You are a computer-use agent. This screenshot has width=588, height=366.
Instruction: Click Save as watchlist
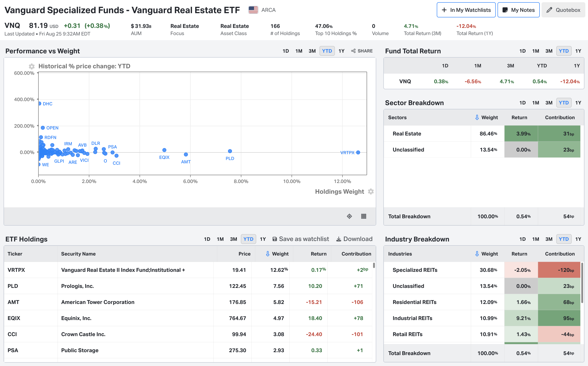point(301,239)
